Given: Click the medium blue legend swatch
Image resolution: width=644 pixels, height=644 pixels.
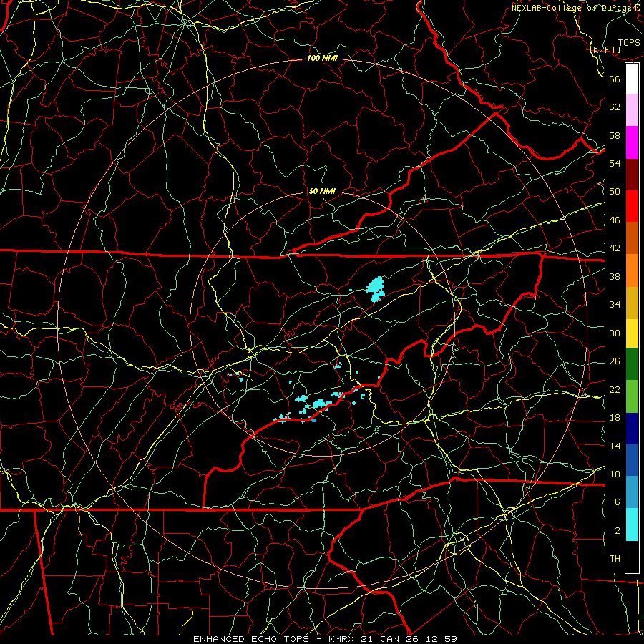Looking at the screenshot, I should 632,460.
